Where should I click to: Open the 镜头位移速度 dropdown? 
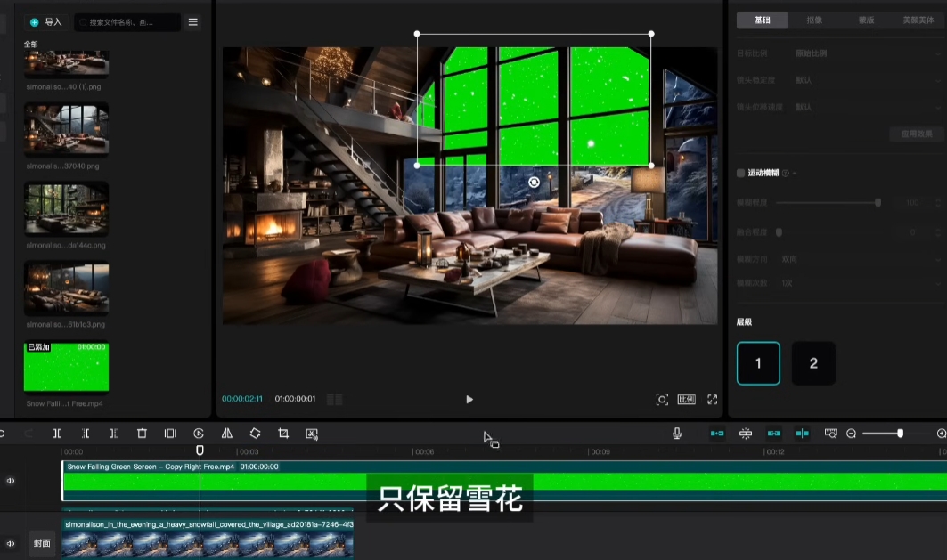pos(868,107)
